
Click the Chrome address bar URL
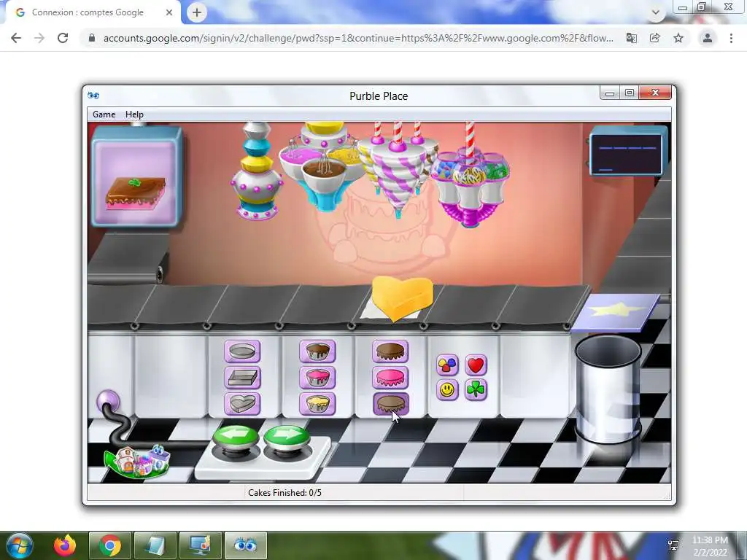pyautogui.click(x=358, y=38)
